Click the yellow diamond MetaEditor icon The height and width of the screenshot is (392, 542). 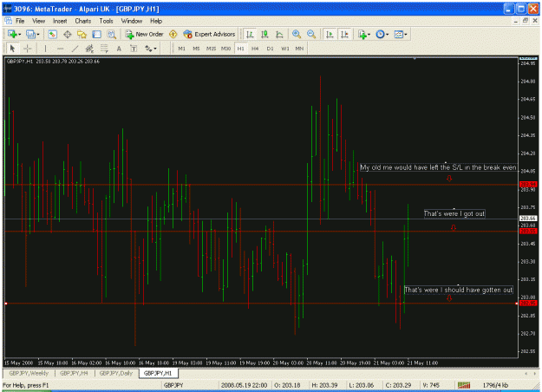173,34
